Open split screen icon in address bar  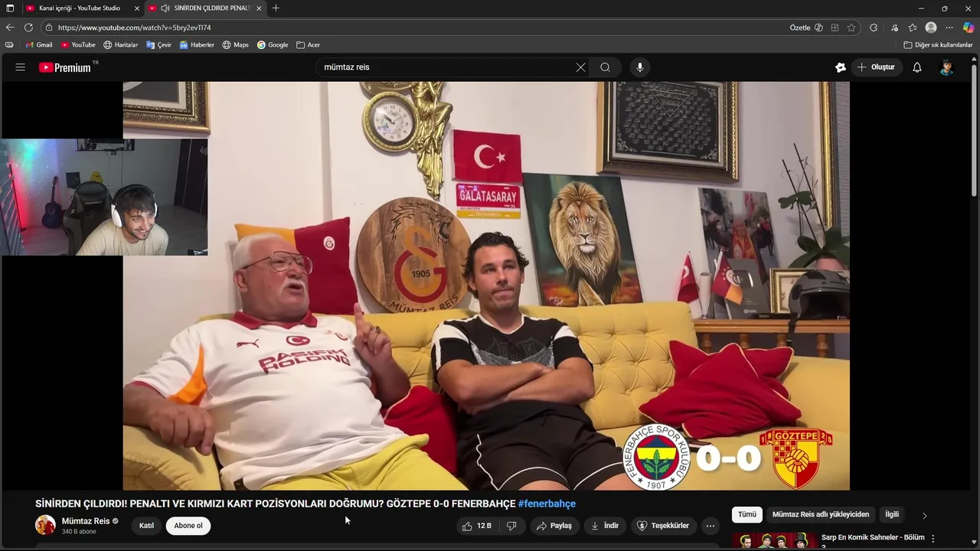pyautogui.click(x=835, y=28)
